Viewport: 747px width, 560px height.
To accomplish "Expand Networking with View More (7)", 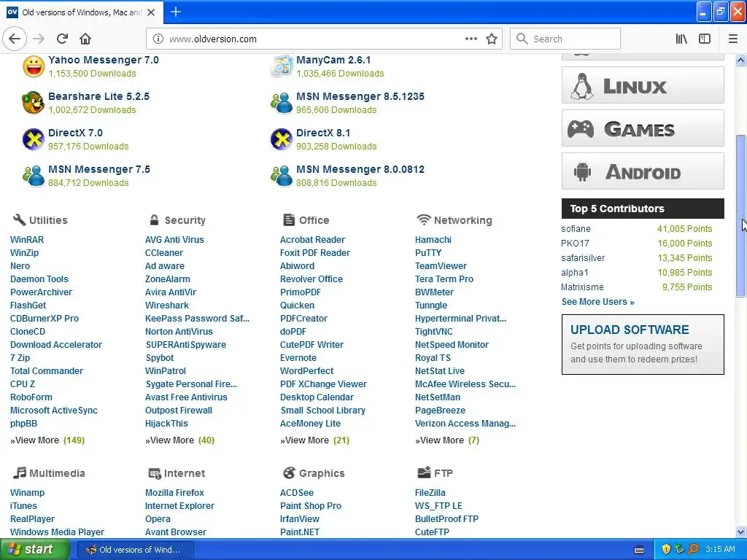I will pos(447,440).
